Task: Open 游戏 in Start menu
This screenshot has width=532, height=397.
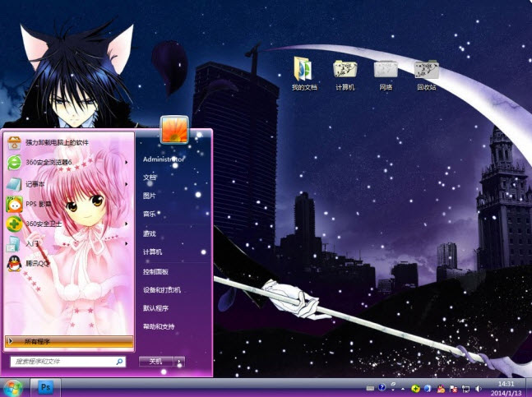Action: 150,233
